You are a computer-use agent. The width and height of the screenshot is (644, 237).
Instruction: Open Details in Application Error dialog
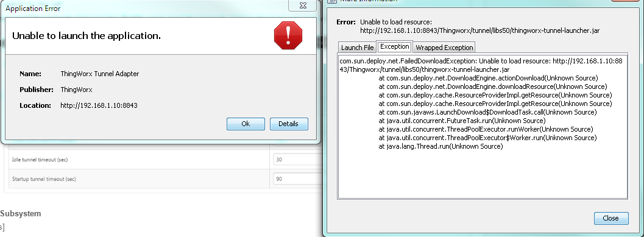(289, 124)
